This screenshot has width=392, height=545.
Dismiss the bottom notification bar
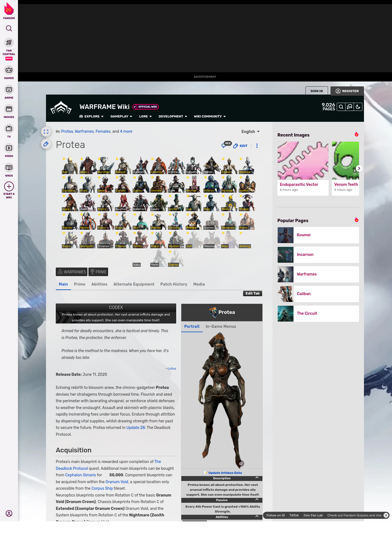(386, 515)
